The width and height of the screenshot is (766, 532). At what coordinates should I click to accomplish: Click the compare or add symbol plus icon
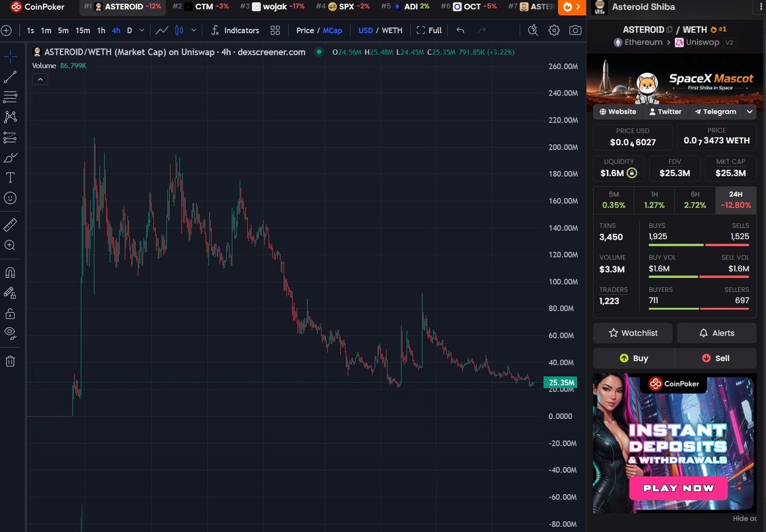coord(6,30)
